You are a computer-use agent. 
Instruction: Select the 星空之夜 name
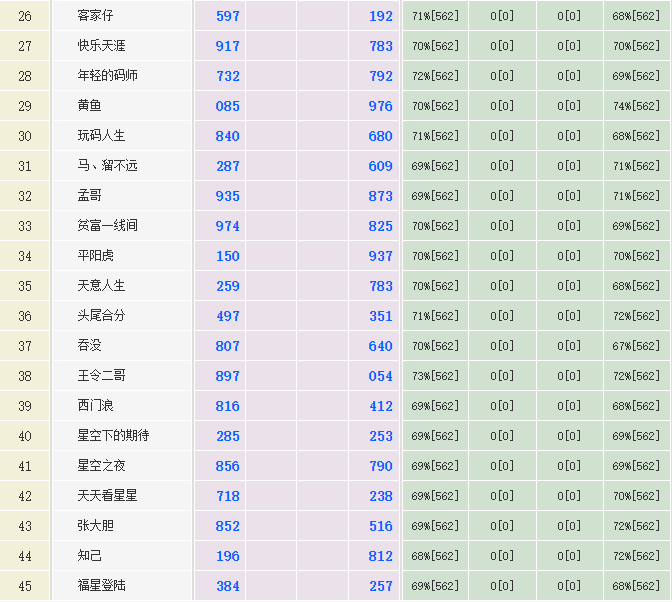tap(102, 466)
